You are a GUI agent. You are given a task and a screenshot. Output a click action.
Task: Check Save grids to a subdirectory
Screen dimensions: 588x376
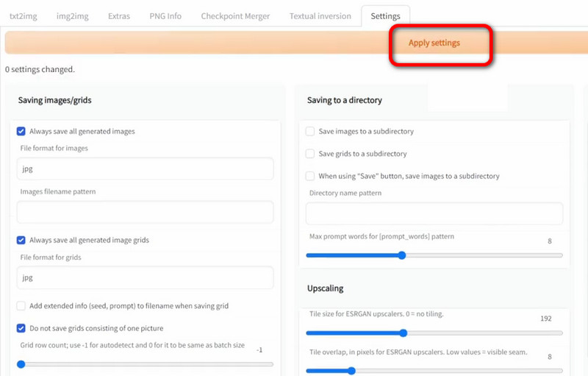pos(310,154)
